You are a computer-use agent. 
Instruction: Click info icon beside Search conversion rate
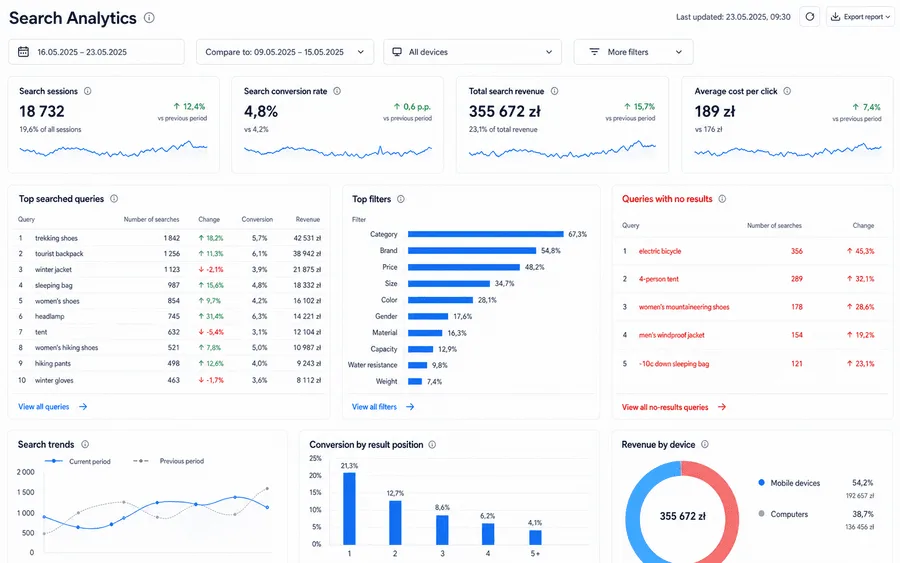(x=337, y=91)
